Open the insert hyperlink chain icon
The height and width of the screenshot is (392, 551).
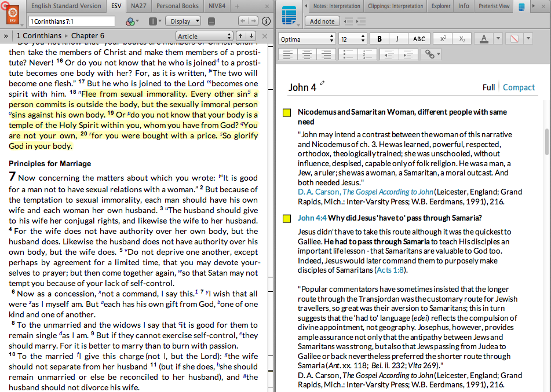tap(429, 54)
